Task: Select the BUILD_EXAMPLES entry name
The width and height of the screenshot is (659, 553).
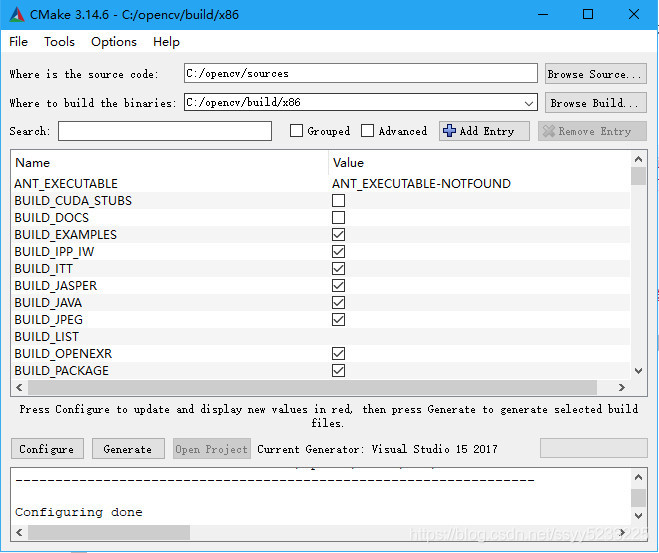Action: pos(66,235)
